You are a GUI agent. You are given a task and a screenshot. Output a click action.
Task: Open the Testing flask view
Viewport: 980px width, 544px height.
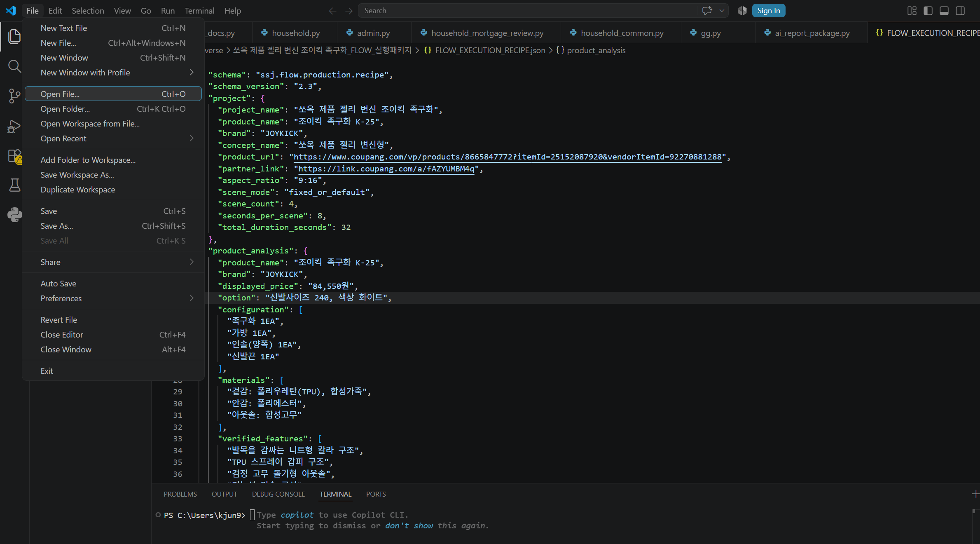pyautogui.click(x=14, y=185)
